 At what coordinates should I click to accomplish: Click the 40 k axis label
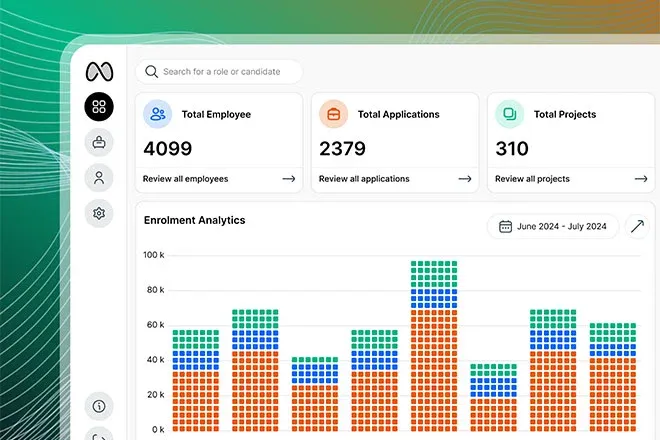(155, 360)
